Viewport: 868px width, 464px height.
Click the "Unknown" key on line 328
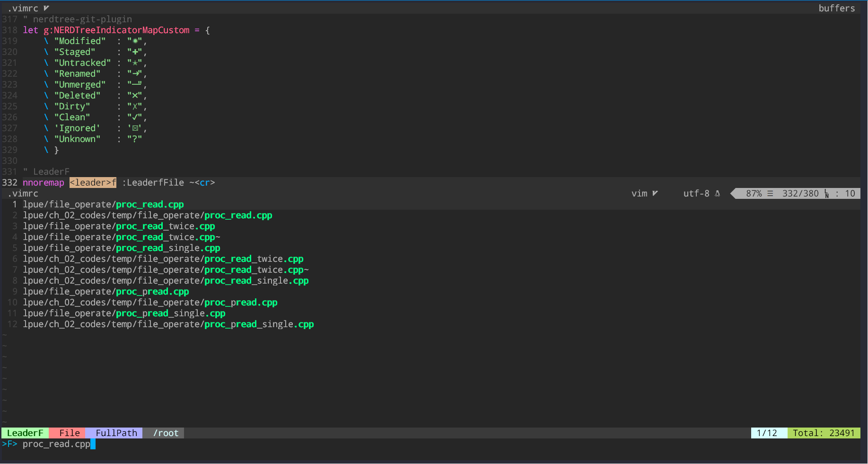77,139
